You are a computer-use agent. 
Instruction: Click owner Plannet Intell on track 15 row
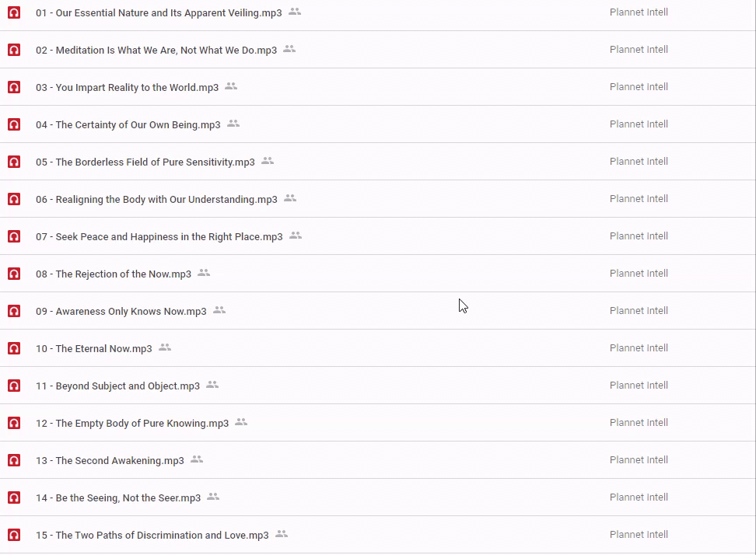click(639, 535)
